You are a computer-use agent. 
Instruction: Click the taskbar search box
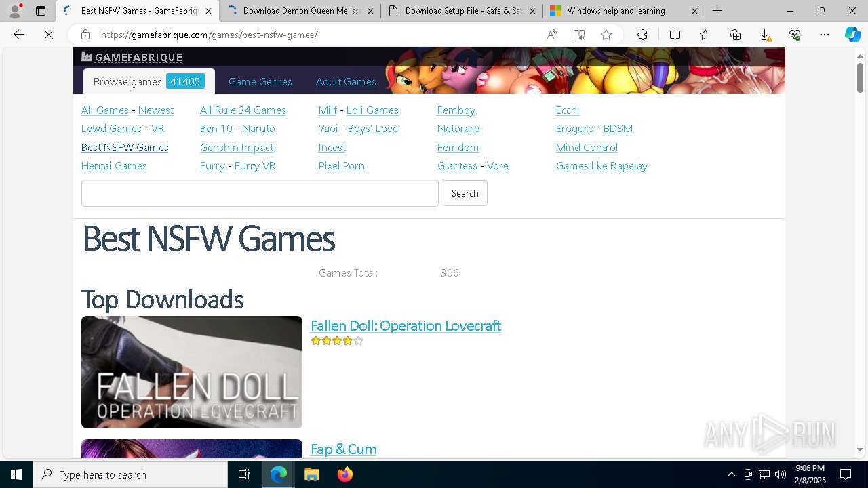pyautogui.click(x=130, y=474)
